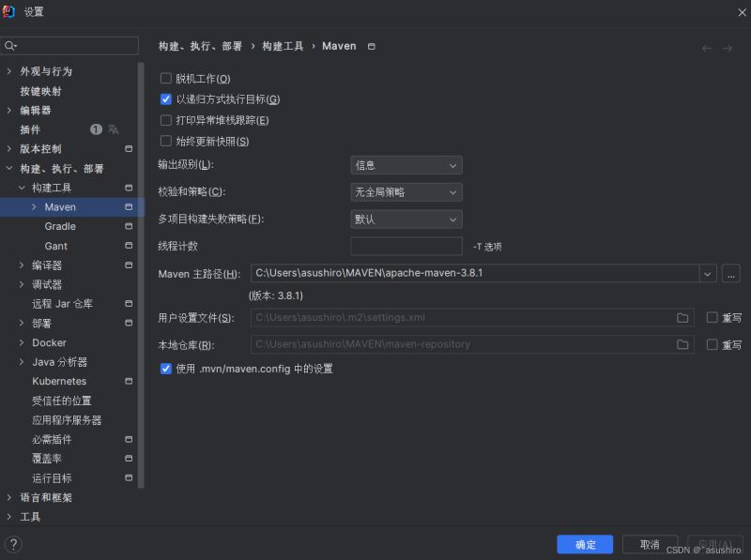The width and height of the screenshot is (751, 560).
Task: Click project-level icon beside Maven row
Action: coord(129,206)
